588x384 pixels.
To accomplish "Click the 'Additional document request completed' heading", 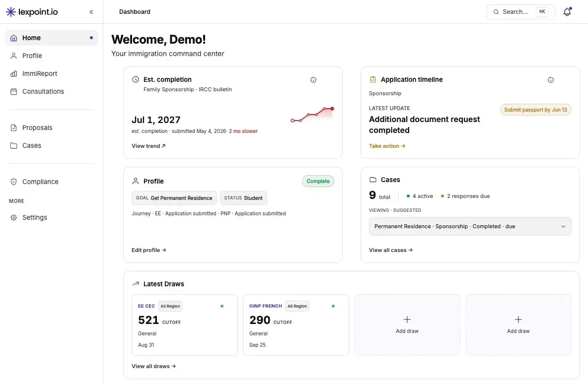I will (x=425, y=125).
